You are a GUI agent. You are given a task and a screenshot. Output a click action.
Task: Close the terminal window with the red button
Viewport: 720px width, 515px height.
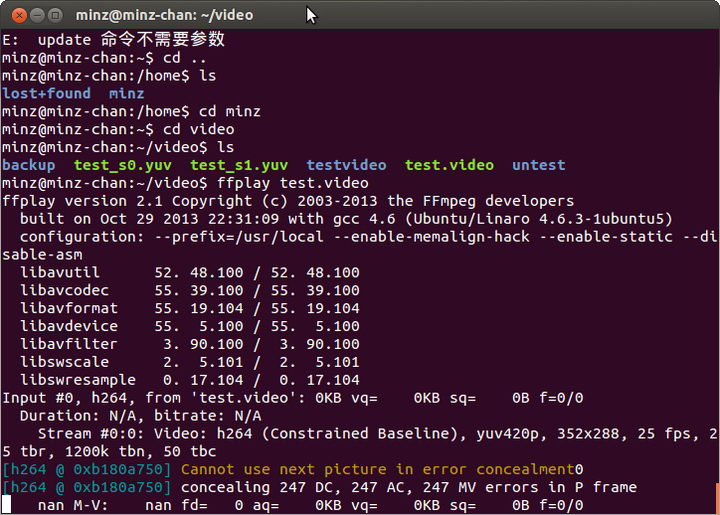point(19,16)
